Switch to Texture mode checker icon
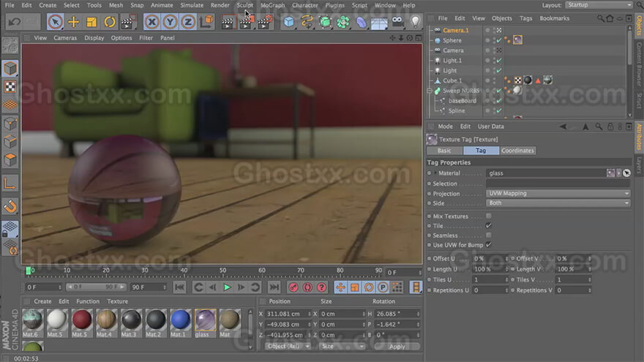 [x=10, y=86]
